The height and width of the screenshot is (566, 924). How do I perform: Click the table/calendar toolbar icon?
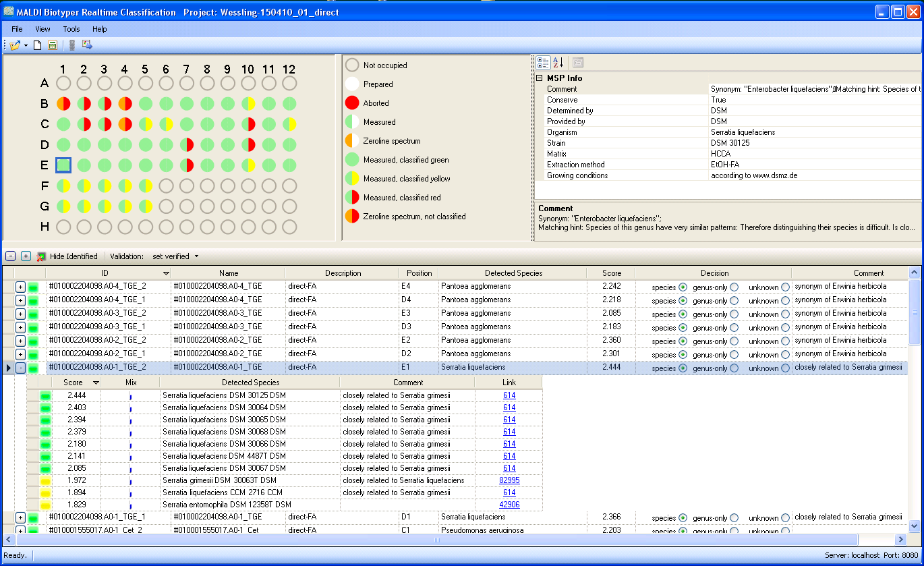tap(53, 45)
